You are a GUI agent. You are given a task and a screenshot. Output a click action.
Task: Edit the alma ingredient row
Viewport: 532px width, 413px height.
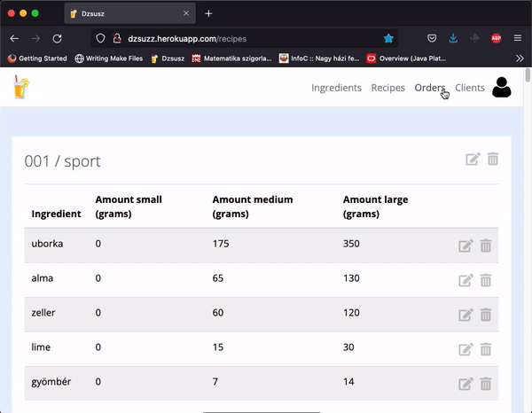[465, 280]
